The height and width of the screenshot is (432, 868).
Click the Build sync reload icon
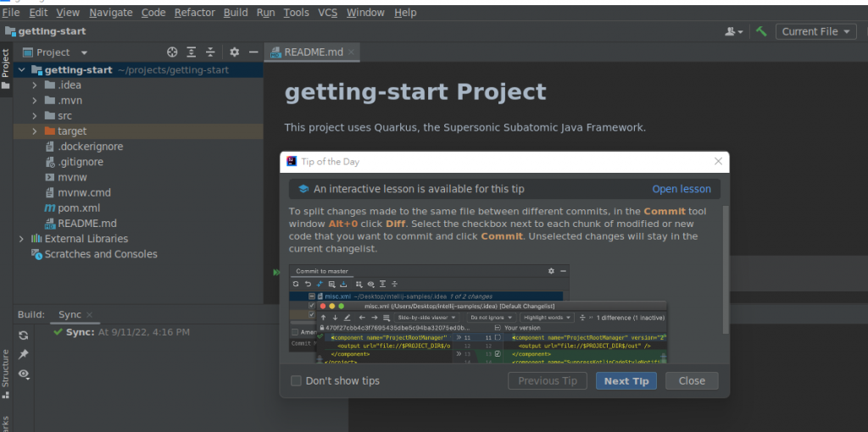[23, 335]
